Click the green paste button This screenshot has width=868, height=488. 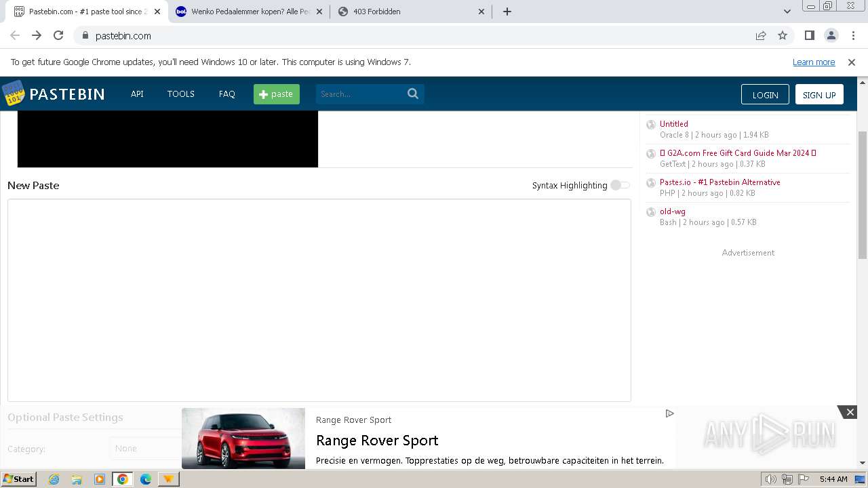pyautogui.click(x=277, y=94)
